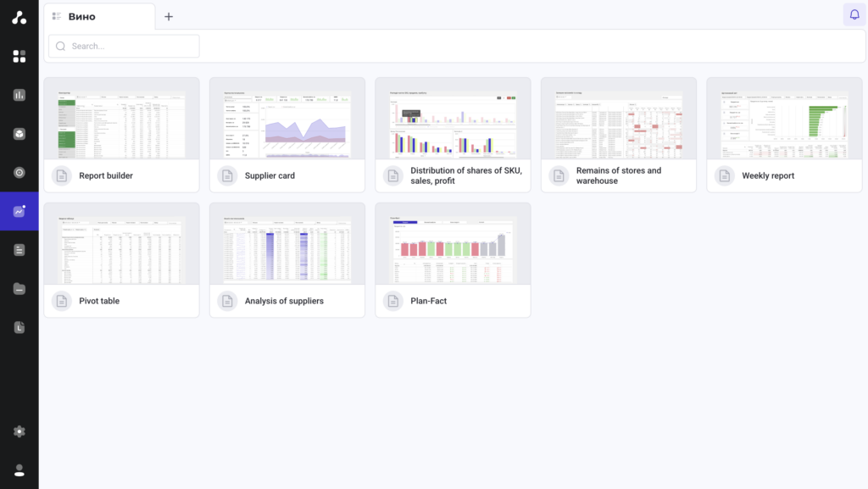This screenshot has height=489, width=868.
Task: Open the document list icon in sidebar
Action: pyautogui.click(x=19, y=250)
